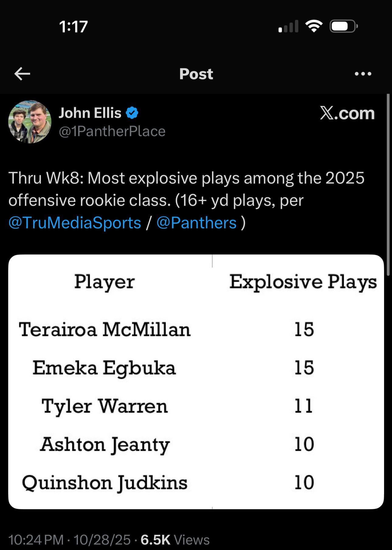Image resolution: width=392 pixels, height=550 pixels.
Task: Open the John Ellis display name
Action: [90, 113]
